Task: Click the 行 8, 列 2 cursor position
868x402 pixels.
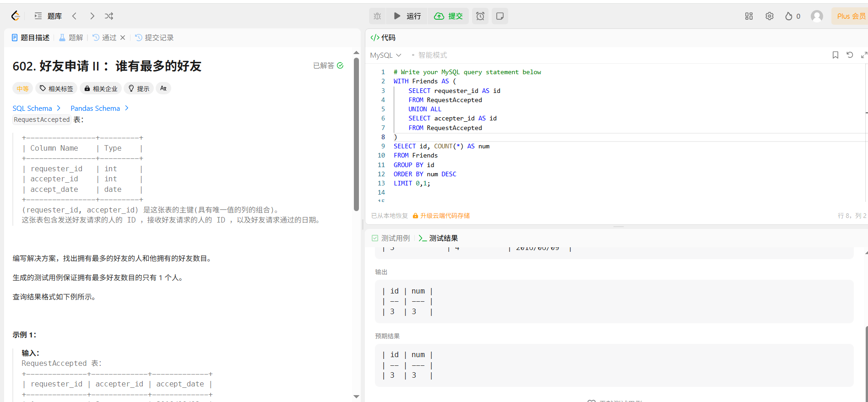Action: tap(852, 216)
